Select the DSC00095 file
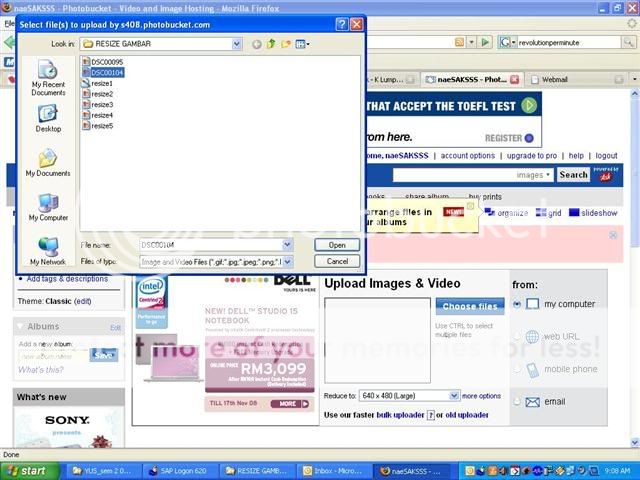This screenshot has width=640, height=480. pos(102,62)
